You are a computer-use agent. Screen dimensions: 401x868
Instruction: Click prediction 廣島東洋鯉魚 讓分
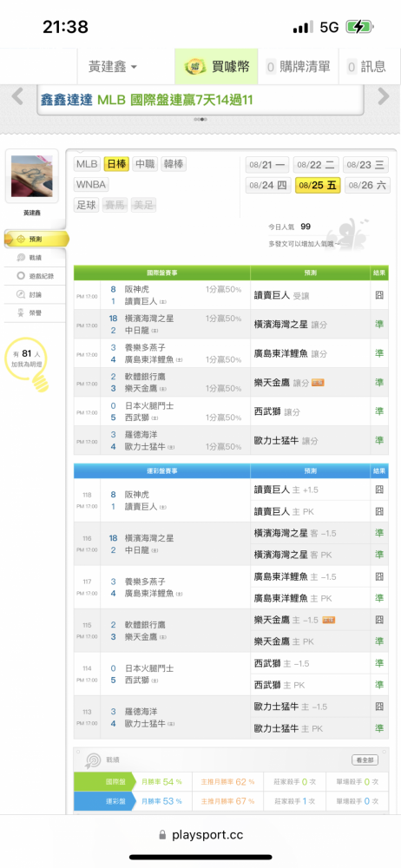pyautogui.click(x=290, y=353)
